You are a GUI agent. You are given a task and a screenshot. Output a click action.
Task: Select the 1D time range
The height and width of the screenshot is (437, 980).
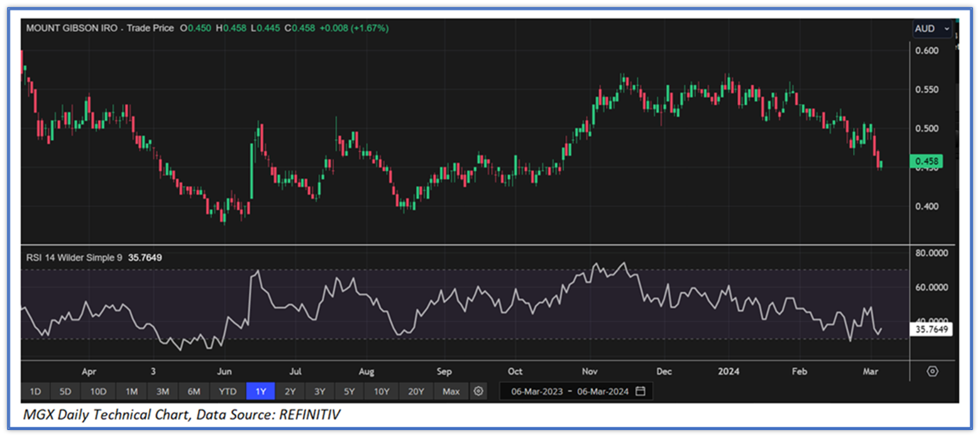(x=35, y=392)
